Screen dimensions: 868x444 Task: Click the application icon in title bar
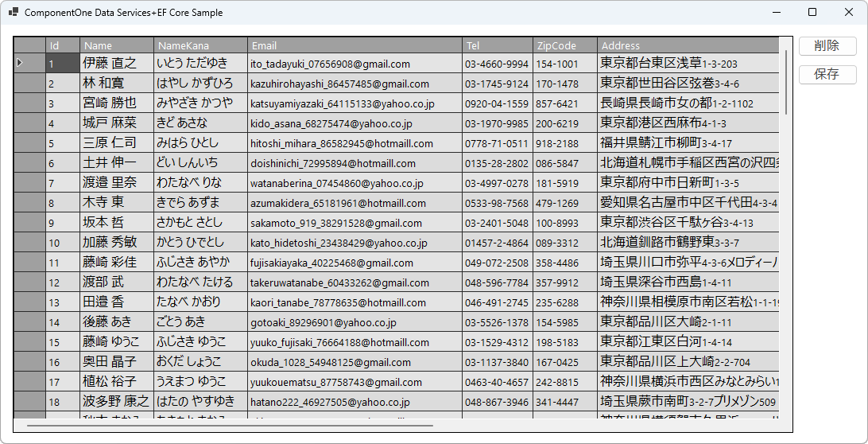click(14, 13)
